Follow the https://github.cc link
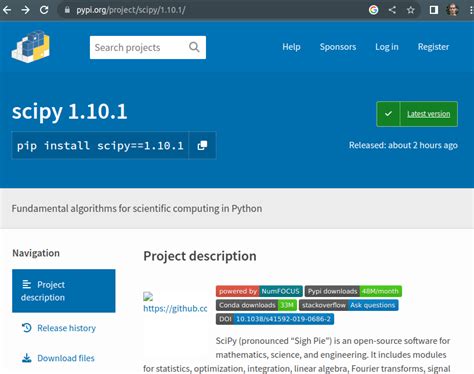474x374 pixels. (175, 308)
